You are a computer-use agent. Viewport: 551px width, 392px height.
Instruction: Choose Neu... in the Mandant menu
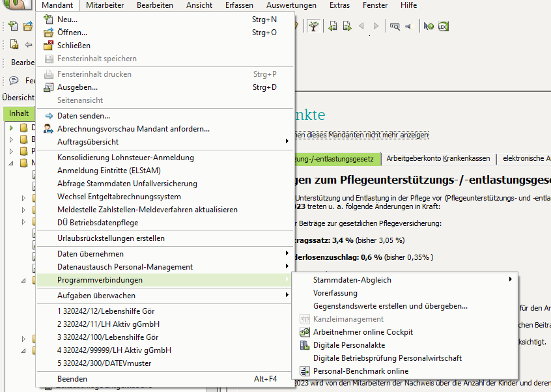(165, 20)
